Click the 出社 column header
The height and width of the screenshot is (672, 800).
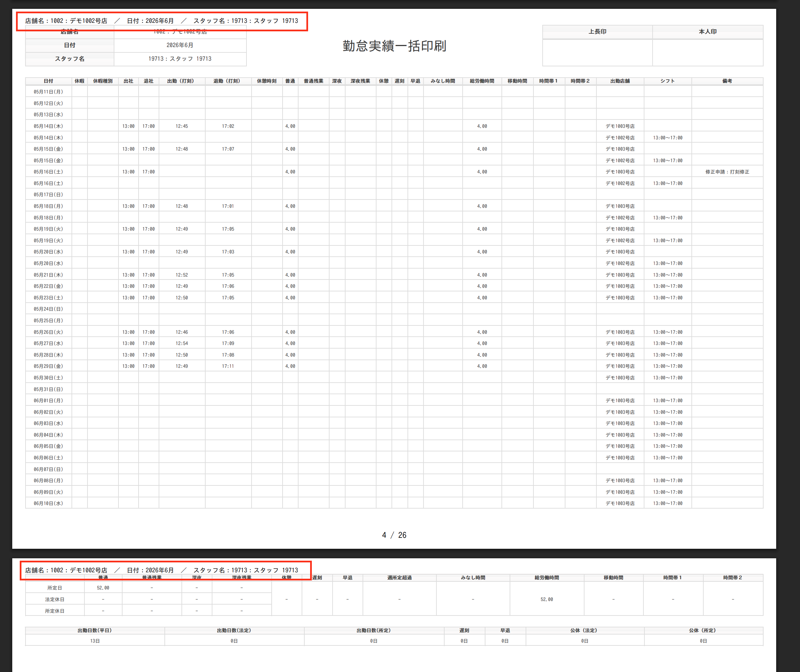click(128, 81)
